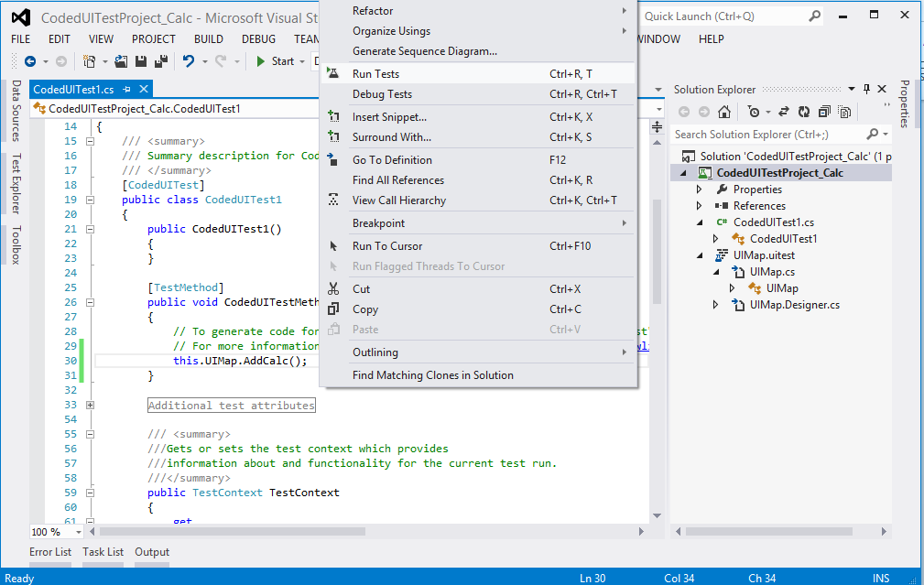Toggle pin on the CodedUITest1.cs tab
This screenshot has width=924, height=585.
[127, 89]
